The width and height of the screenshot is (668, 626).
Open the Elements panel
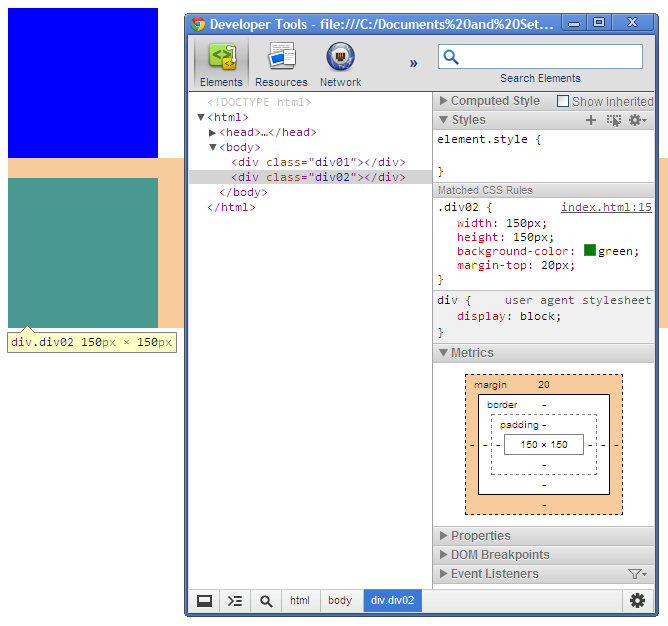pos(221,64)
